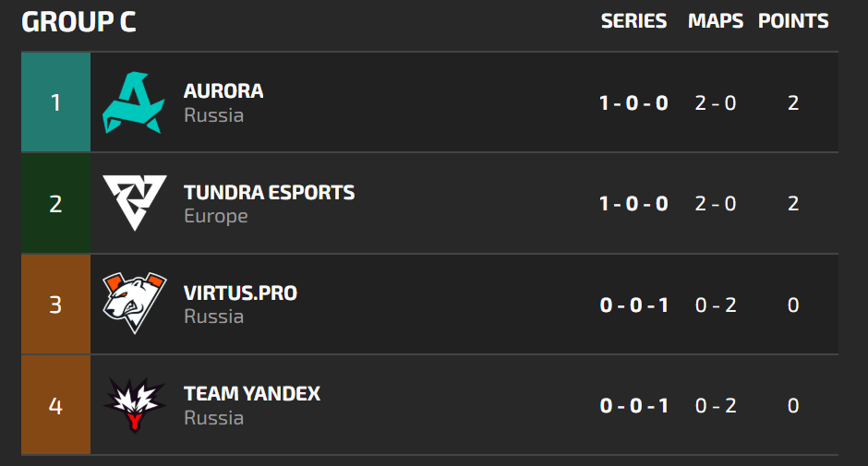Click the teal rank 1 position box
The image size is (868, 466).
(x=55, y=102)
